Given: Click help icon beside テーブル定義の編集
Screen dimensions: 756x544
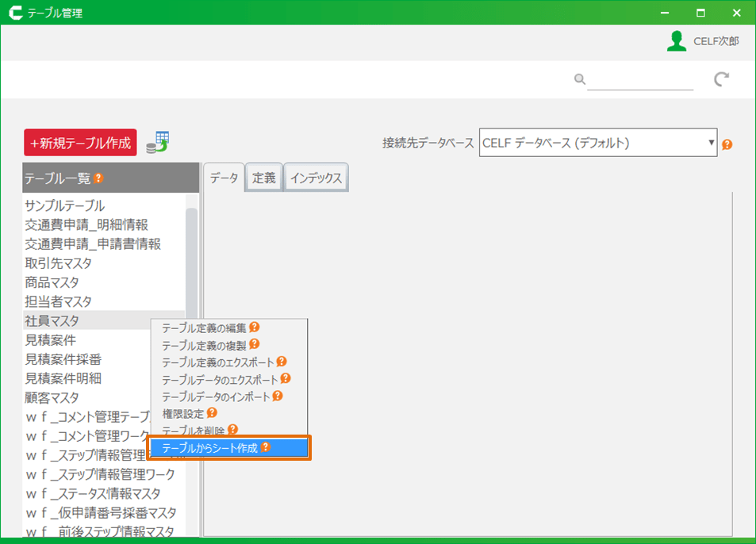Looking at the screenshot, I should point(254,327).
